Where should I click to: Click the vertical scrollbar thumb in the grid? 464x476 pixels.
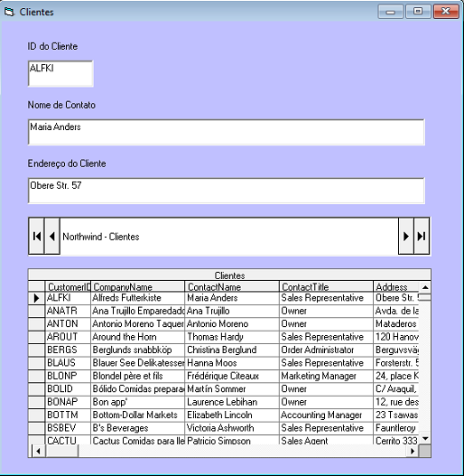425,297
